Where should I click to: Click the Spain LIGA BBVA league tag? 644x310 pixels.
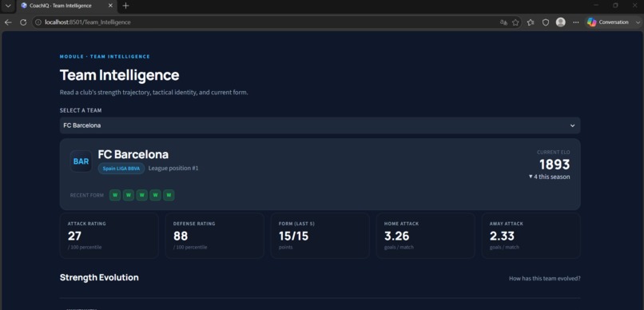tap(121, 169)
